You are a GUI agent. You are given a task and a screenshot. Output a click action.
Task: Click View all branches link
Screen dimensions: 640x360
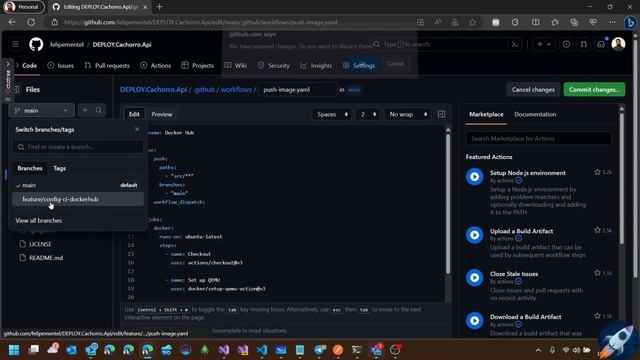(39, 220)
